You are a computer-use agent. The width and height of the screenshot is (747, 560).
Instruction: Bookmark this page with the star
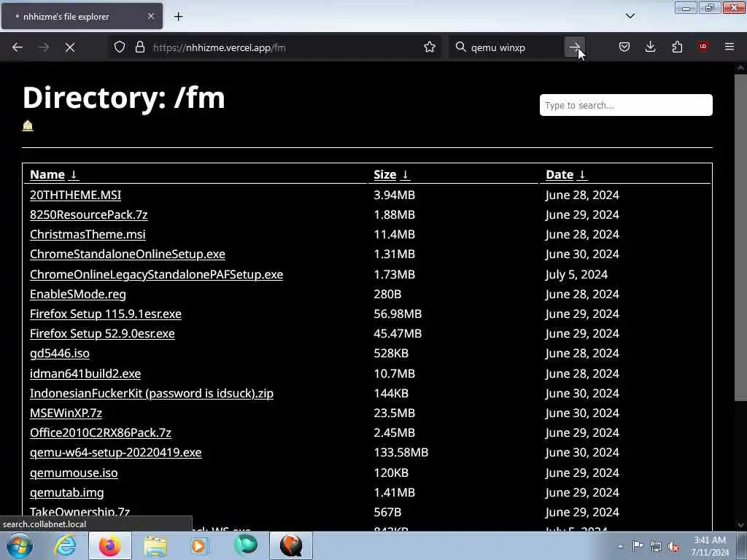tap(430, 47)
